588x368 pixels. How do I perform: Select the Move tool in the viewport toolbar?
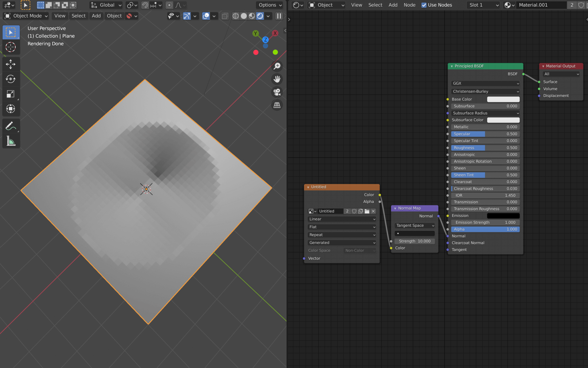[x=11, y=64]
